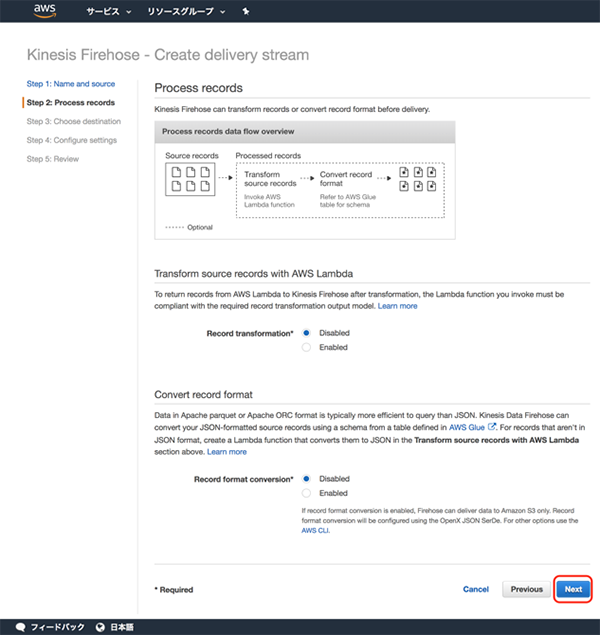
Task: Open Learn more link under Lambda section
Action: pos(397,306)
